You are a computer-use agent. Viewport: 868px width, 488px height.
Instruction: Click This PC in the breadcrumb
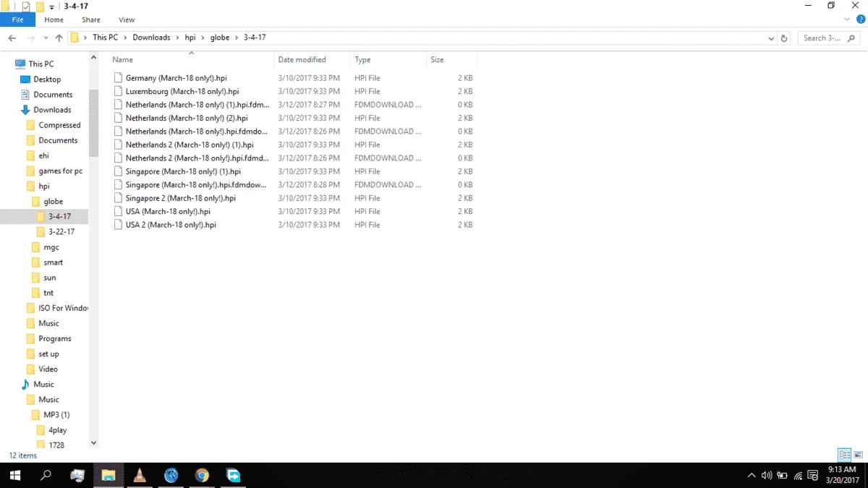click(105, 38)
